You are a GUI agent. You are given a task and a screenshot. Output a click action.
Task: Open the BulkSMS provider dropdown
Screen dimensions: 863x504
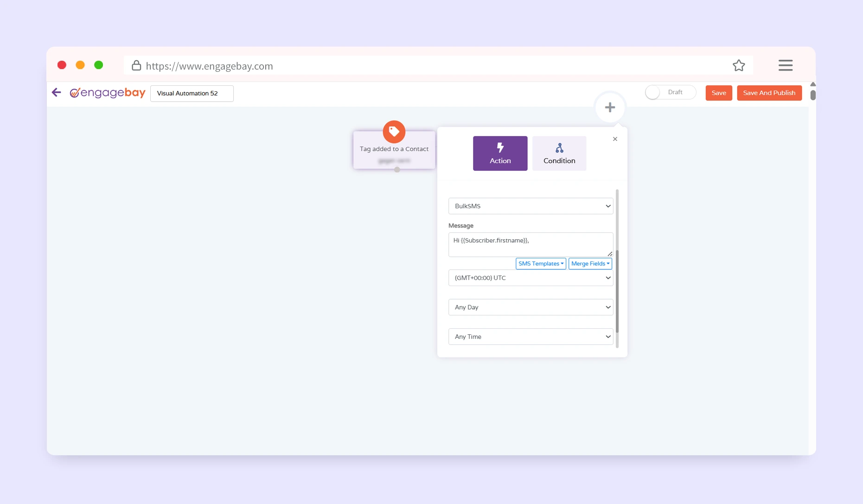point(531,206)
